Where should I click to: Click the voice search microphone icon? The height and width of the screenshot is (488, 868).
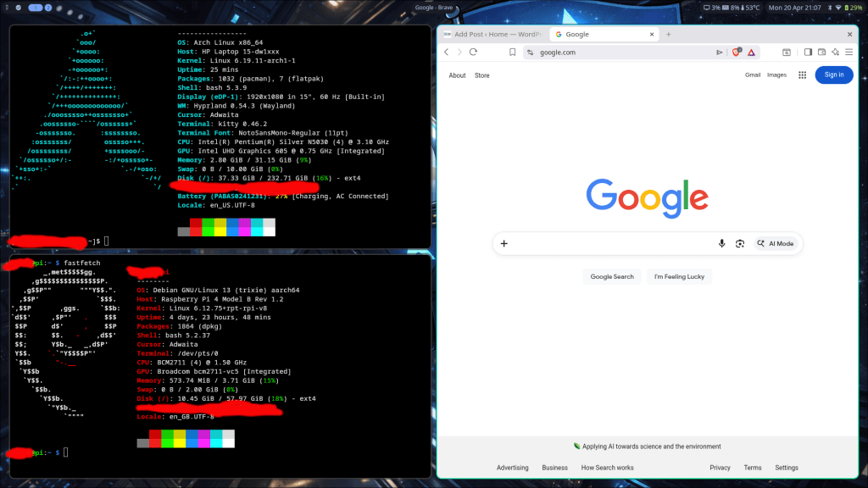(721, 243)
